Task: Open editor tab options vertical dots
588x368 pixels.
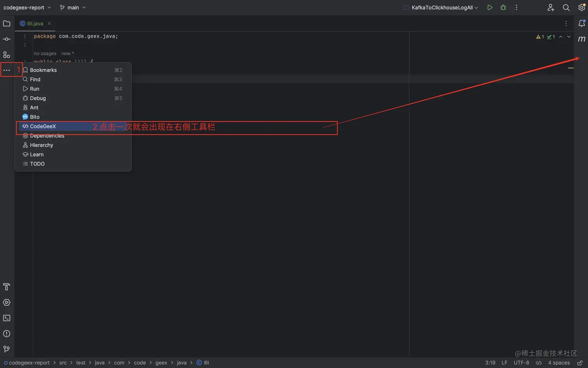Action: pyautogui.click(x=566, y=23)
